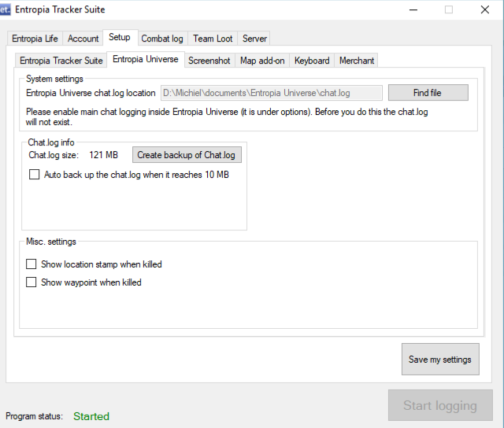Select the Entropia Tracker Suite sub-tab
This screenshot has width=504, height=428.
point(61,61)
